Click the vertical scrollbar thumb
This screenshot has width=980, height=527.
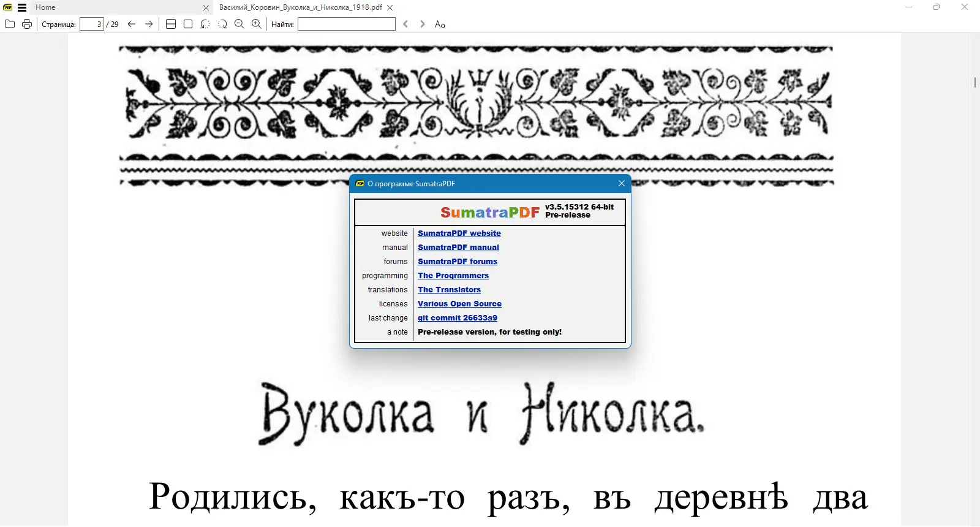pyautogui.click(x=974, y=82)
